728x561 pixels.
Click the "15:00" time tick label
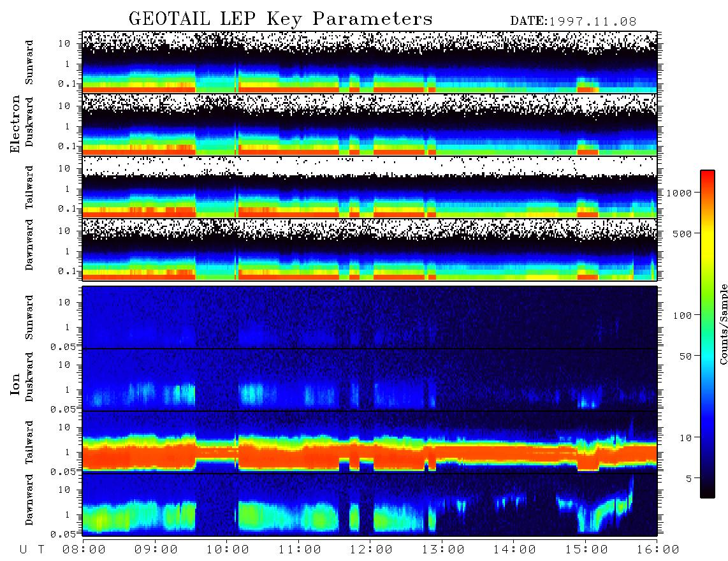tap(586, 550)
